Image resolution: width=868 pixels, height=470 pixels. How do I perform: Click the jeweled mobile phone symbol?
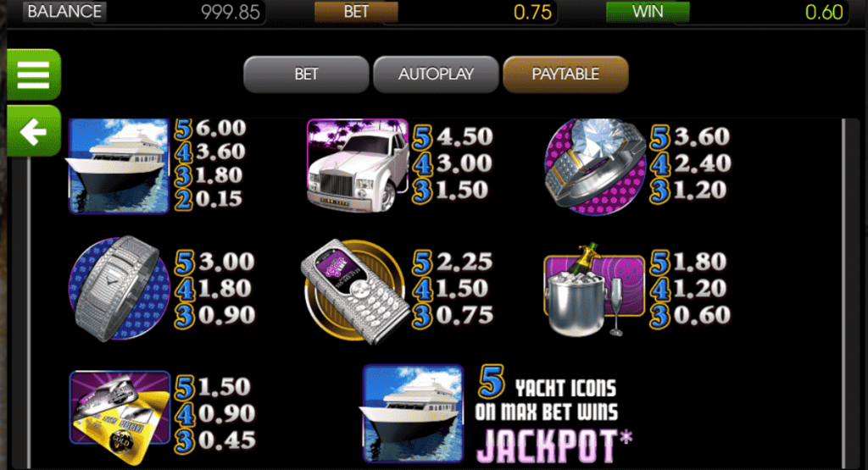[355, 290]
